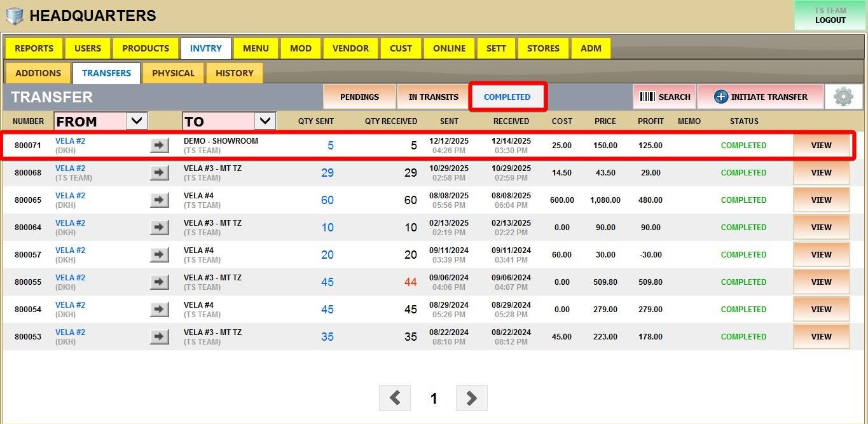Click the VELA #2 link for transfer 800057
This screenshot has width=868, height=424.
[x=70, y=250]
